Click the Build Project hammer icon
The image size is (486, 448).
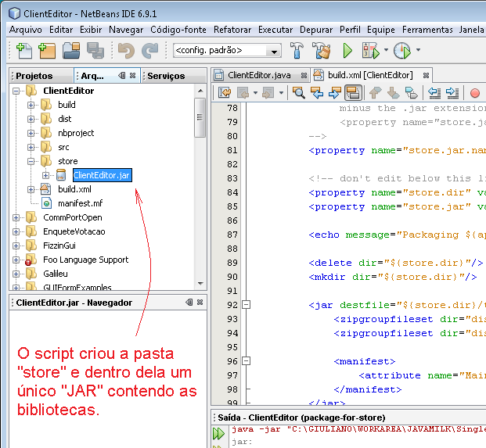pyautogui.click(x=297, y=50)
